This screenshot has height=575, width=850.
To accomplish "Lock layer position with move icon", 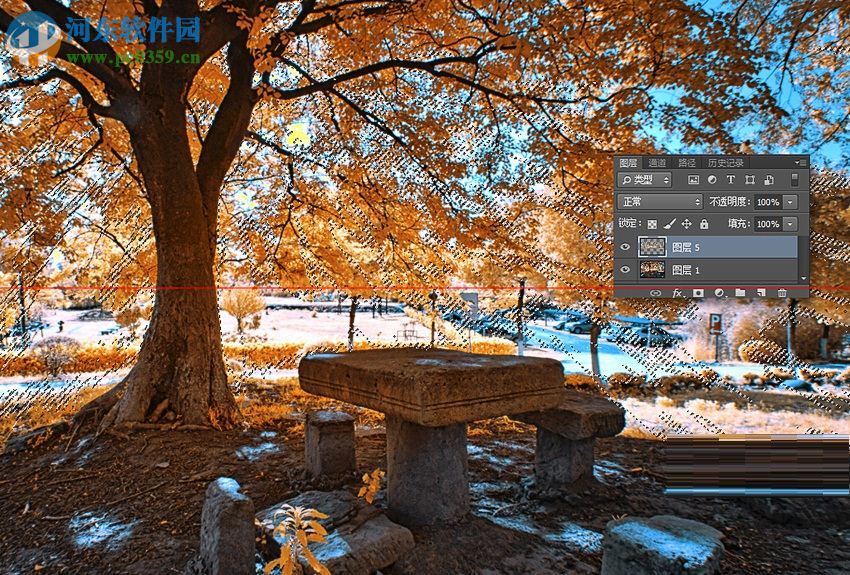I will 686,224.
